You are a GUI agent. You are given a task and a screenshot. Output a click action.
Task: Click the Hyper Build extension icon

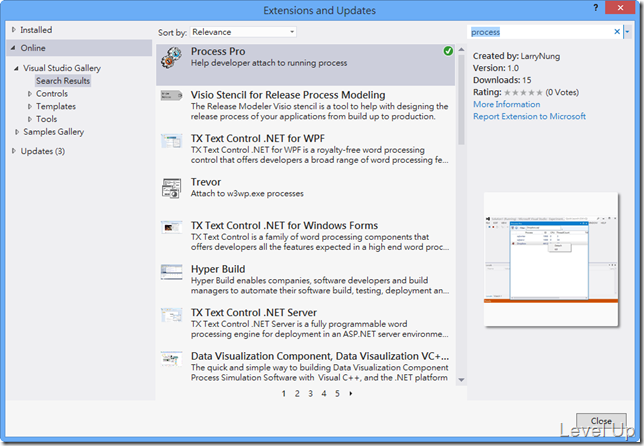[171, 272]
